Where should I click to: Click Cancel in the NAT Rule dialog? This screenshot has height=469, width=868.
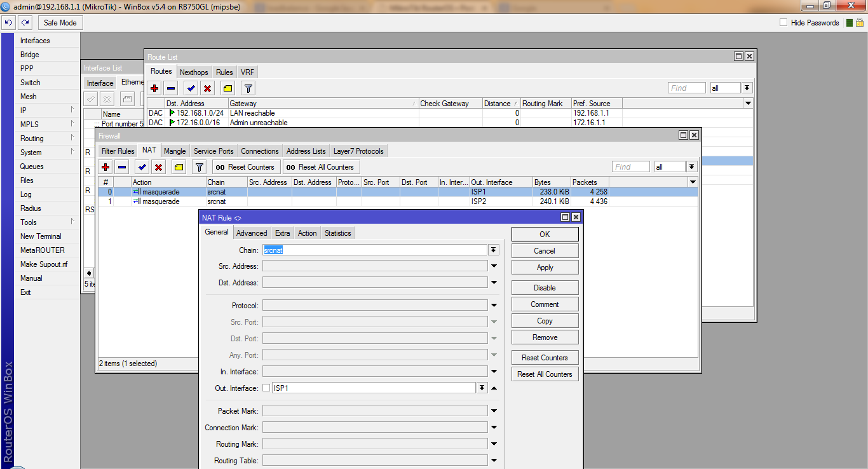tap(545, 251)
